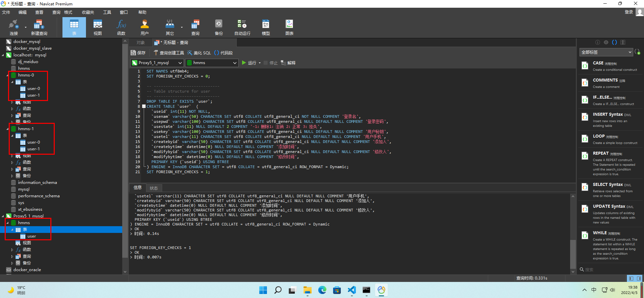The image size is (644, 298).
Task: Open the 运行 run options dropdown arrow
Action: pyautogui.click(x=260, y=63)
